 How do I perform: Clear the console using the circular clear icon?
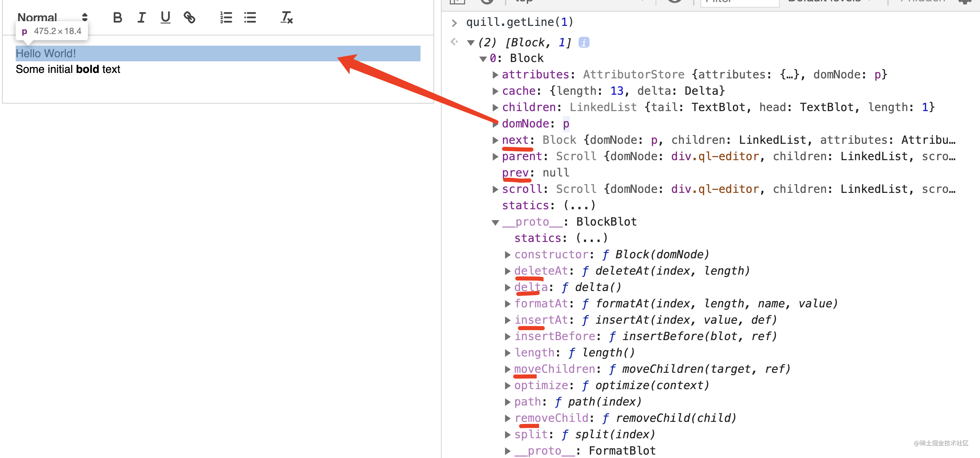tap(487, 1)
